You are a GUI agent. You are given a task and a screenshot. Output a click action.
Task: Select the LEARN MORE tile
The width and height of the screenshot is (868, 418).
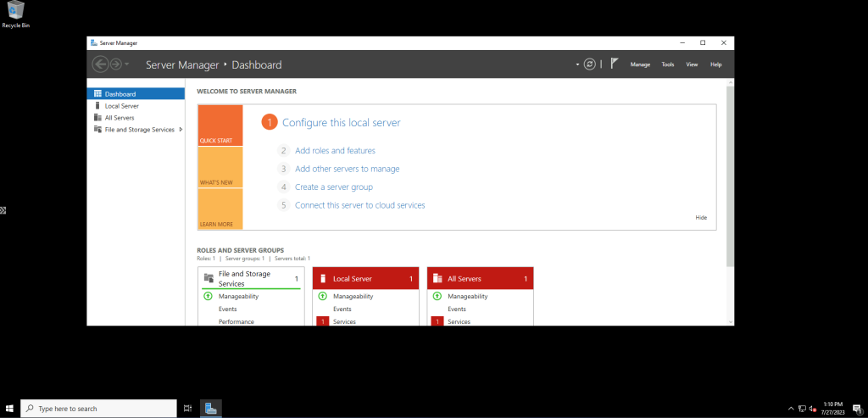tap(220, 209)
